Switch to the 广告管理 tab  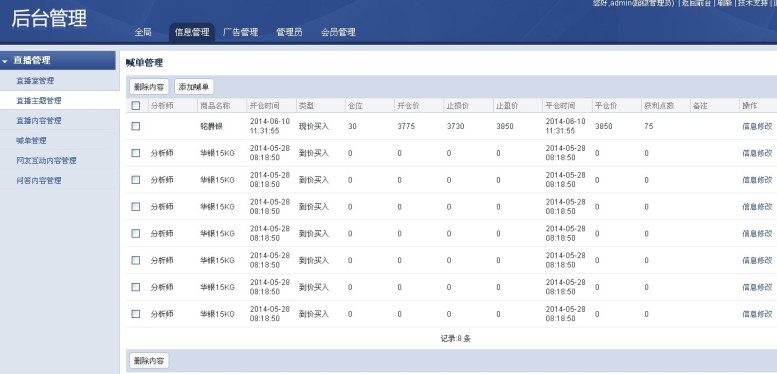pyautogui.click(x=240, y=32)
